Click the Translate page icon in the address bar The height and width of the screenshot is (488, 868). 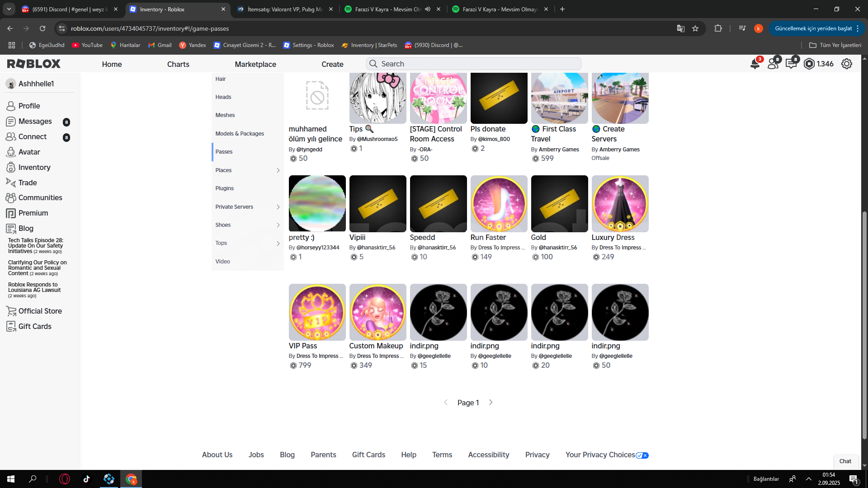pyautogui.click(x=681, y=28)
